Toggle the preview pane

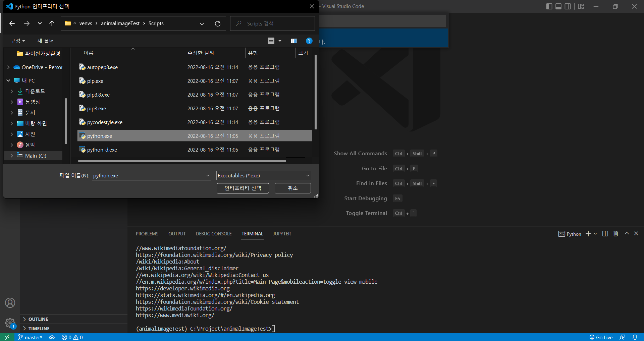[294, 41]
